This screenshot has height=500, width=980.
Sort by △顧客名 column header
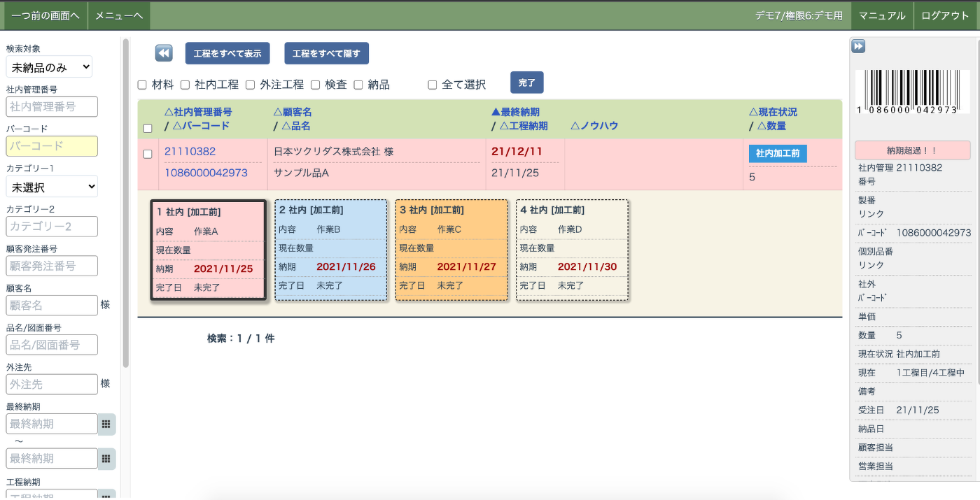pos(292,112)
